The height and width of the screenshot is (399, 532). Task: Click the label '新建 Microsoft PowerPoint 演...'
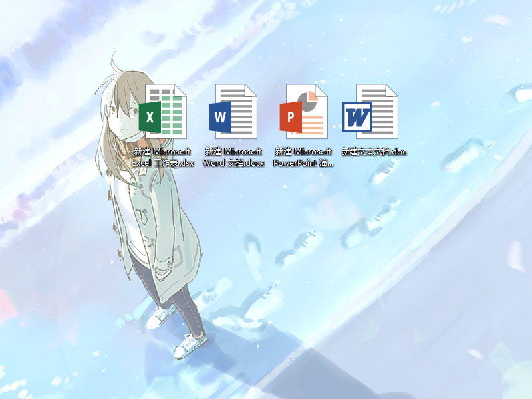pos(303,157)
